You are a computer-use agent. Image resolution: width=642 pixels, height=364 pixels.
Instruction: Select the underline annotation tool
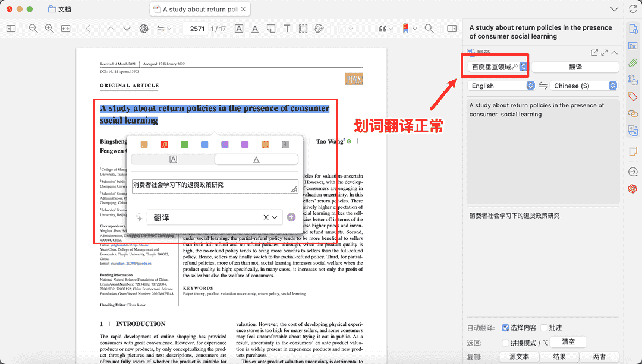(254, 28)
